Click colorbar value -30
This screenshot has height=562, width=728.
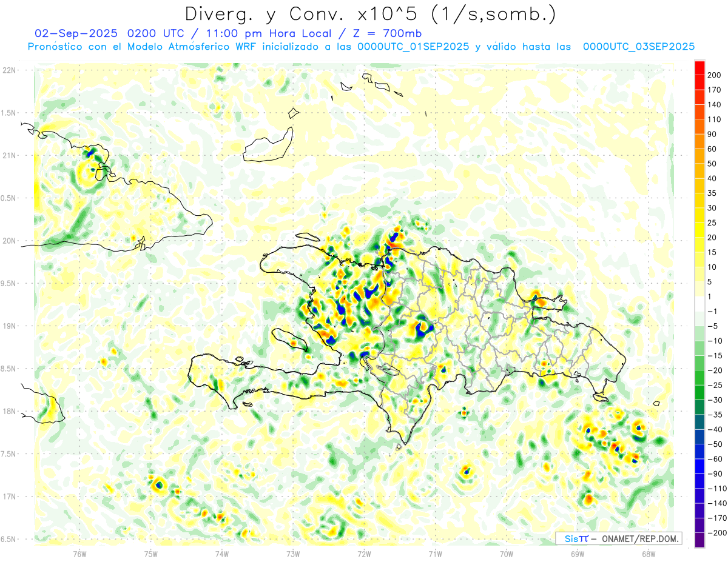(x=714, y=401)
